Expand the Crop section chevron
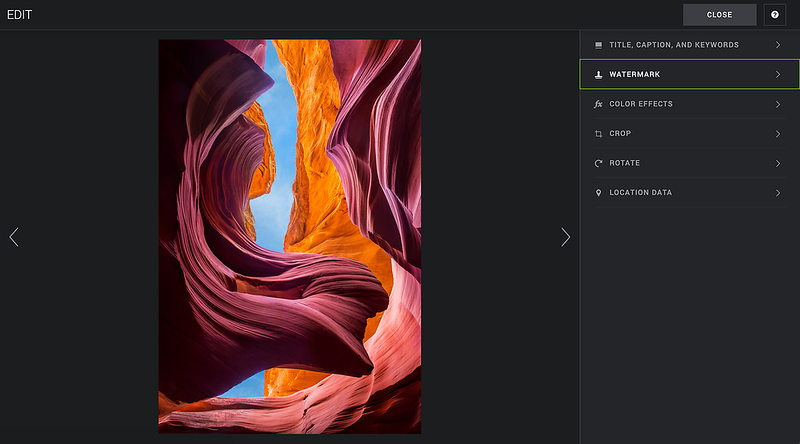 pos(778,134)
